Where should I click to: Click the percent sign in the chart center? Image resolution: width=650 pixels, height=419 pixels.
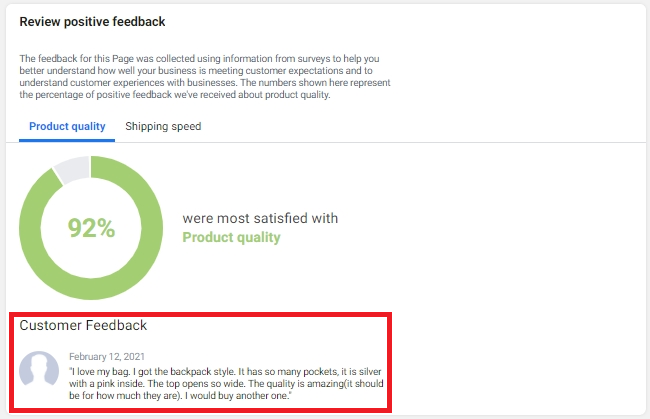106,228
